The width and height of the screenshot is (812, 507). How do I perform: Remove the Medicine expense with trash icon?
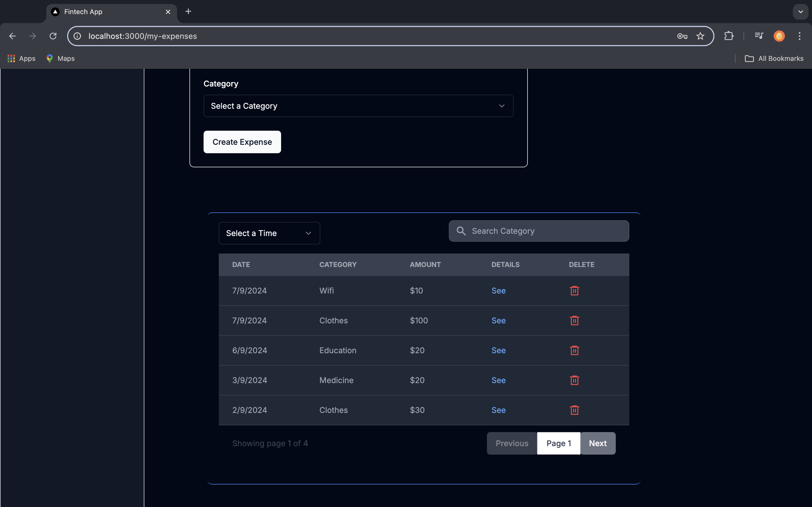pyautogui.click(x=574, y=380)
